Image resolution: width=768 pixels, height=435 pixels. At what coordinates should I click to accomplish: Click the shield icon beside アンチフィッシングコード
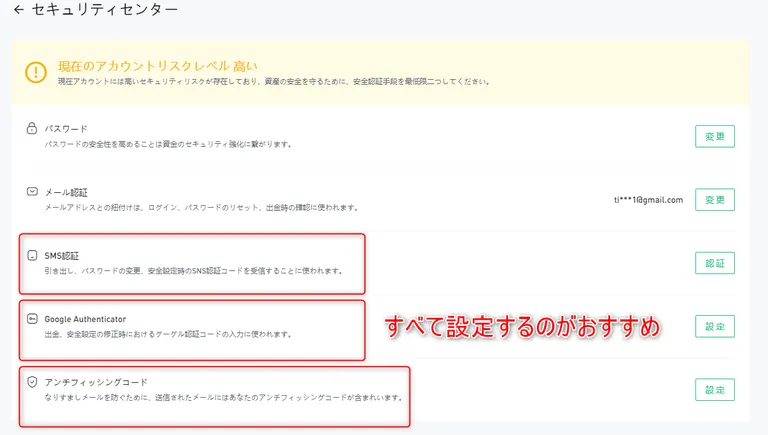click(x=32, y=382)
